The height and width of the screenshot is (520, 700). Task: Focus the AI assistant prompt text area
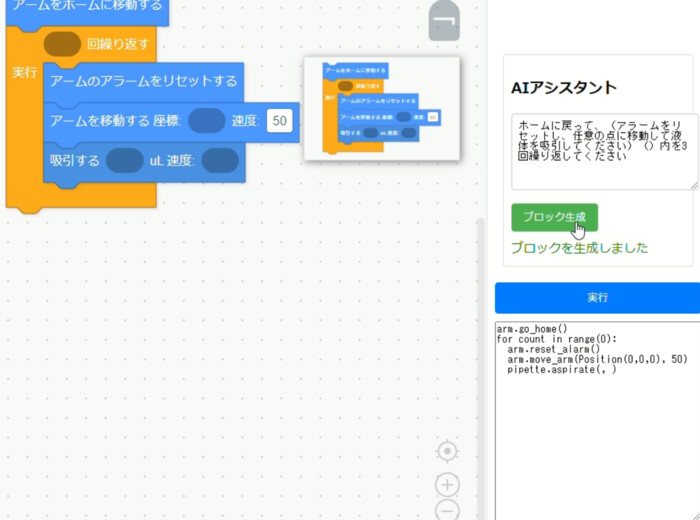tap(603, 150)
